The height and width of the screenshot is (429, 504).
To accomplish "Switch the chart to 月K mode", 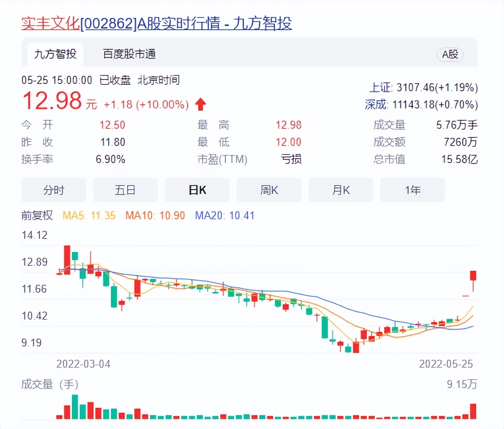I will 340,190.
